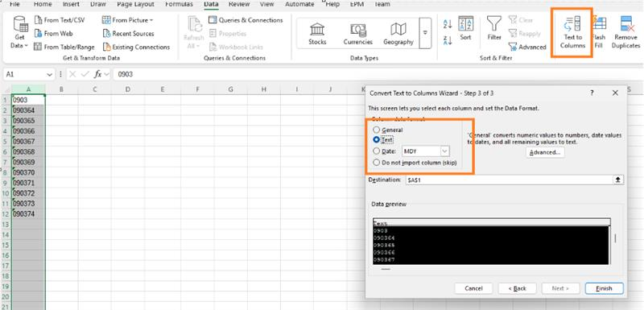This screenshot has width=644, height=310.
Task: Select cell containing 090374
Action: point(28,214)
